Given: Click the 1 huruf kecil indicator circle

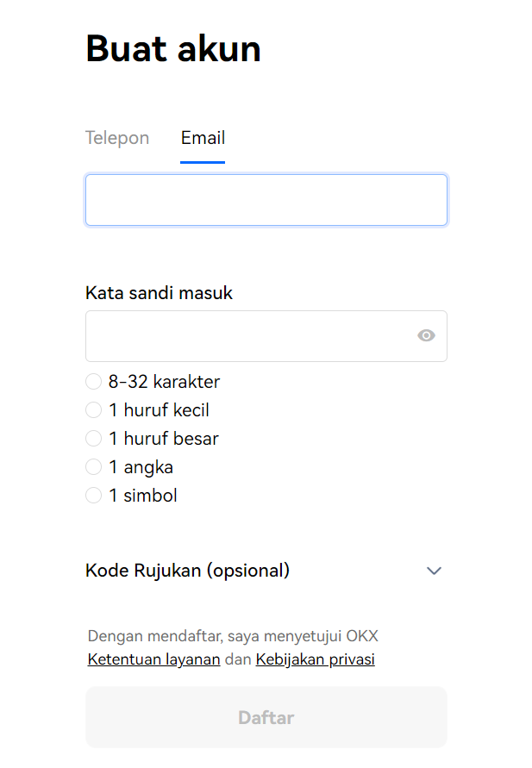Looking at the screenshot, I should click(x=94, y=410).
